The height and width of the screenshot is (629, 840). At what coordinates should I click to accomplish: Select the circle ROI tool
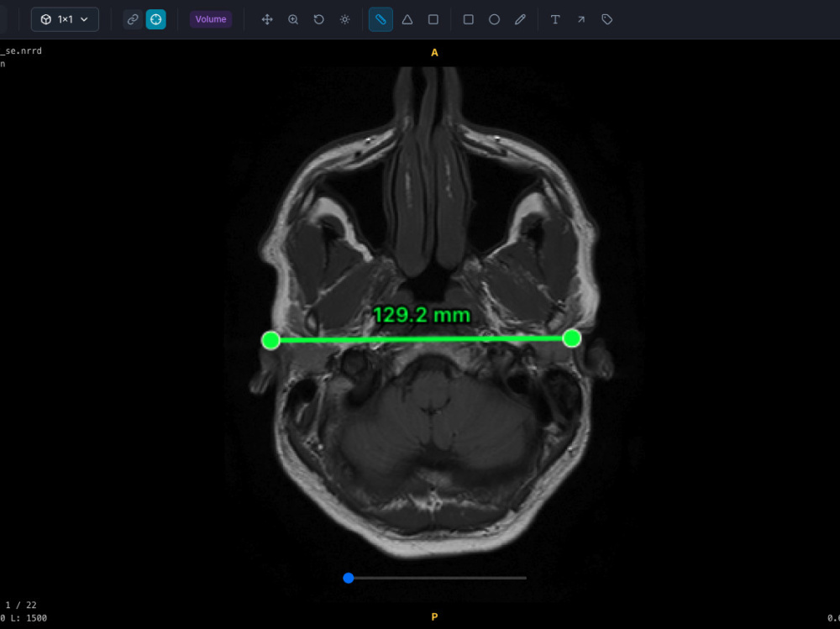(495, 19)
